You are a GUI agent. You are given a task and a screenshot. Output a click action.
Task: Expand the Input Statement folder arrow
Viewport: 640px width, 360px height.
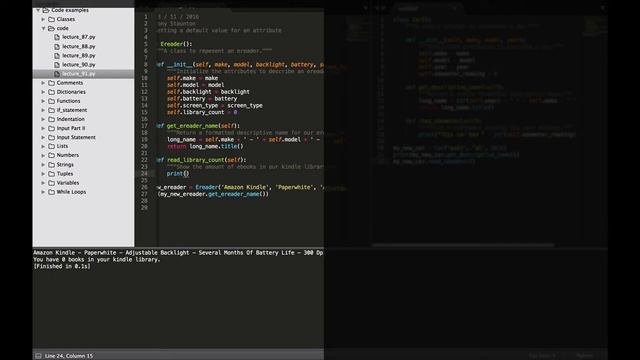pyautogui.click(x=43, y=137)
